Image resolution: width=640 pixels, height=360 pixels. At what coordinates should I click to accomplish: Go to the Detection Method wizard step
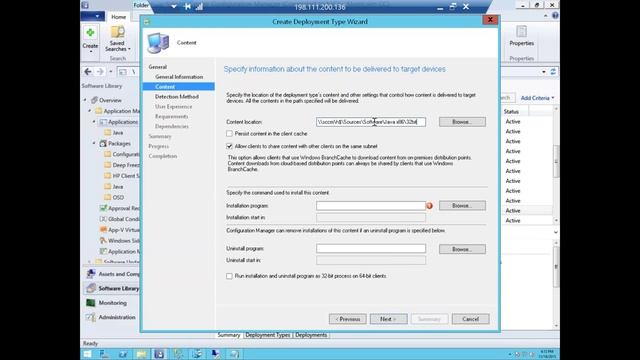point(177,97)
